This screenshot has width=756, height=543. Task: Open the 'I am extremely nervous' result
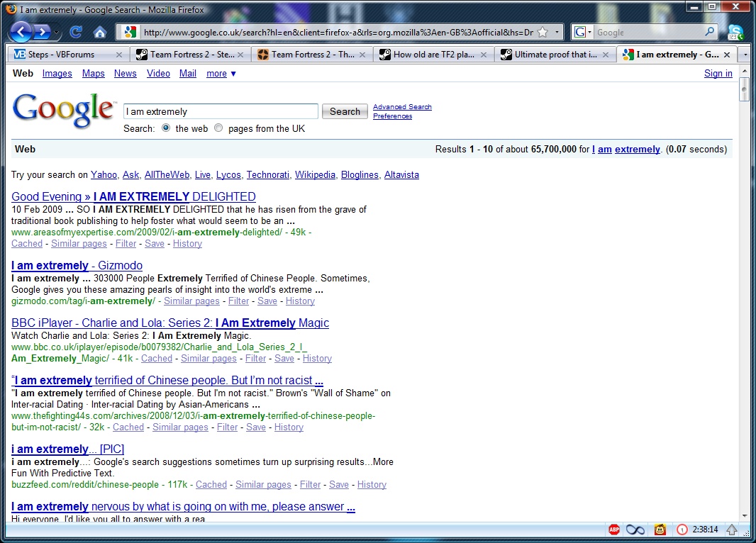tap(183, 506)
